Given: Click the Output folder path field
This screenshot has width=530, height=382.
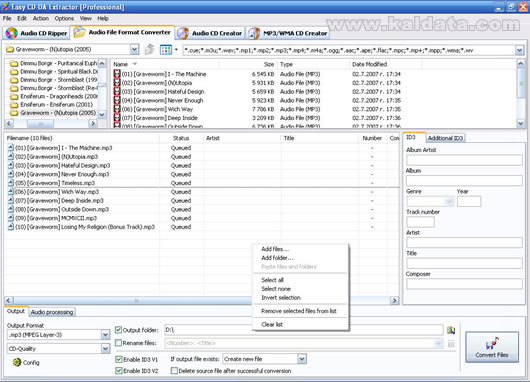Looking at the screenshot, I should tap(304, 330).
